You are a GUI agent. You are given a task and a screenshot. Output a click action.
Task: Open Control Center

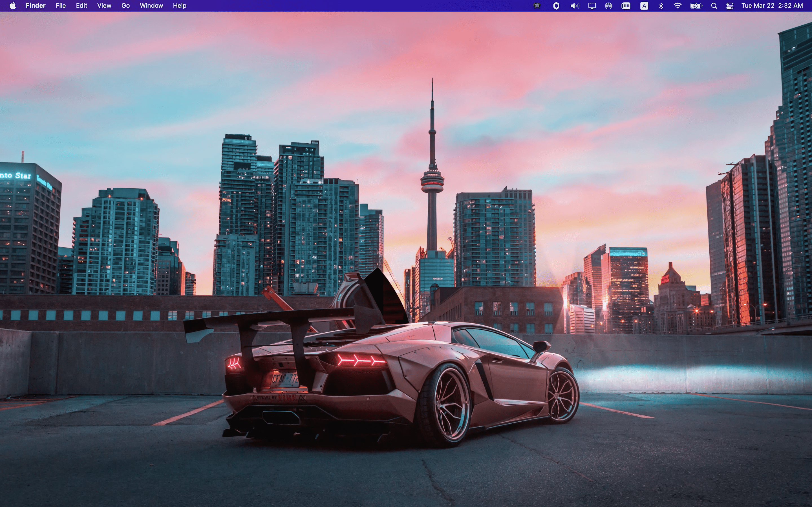coord(730,5)
